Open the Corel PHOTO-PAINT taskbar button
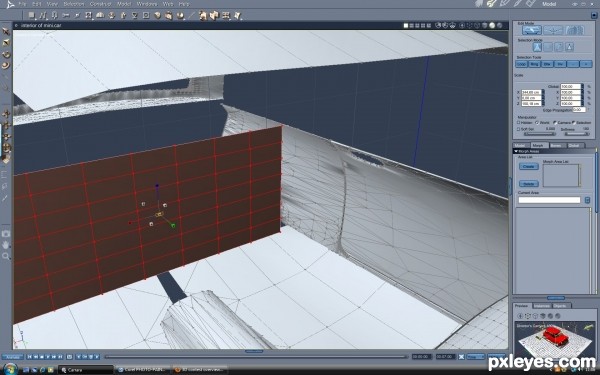The image size is (600, 375). pyautogui.click(x=142, y=370)
